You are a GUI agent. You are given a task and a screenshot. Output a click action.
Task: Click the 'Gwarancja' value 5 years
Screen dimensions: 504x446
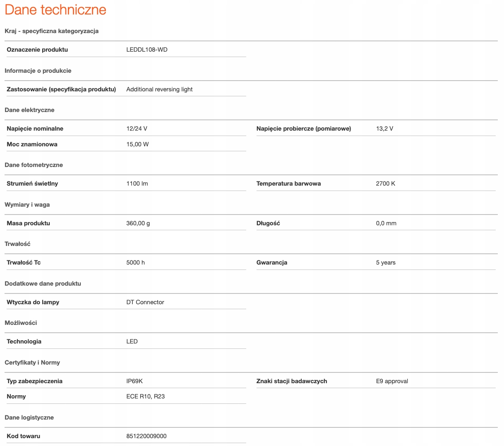coord(386,262)
